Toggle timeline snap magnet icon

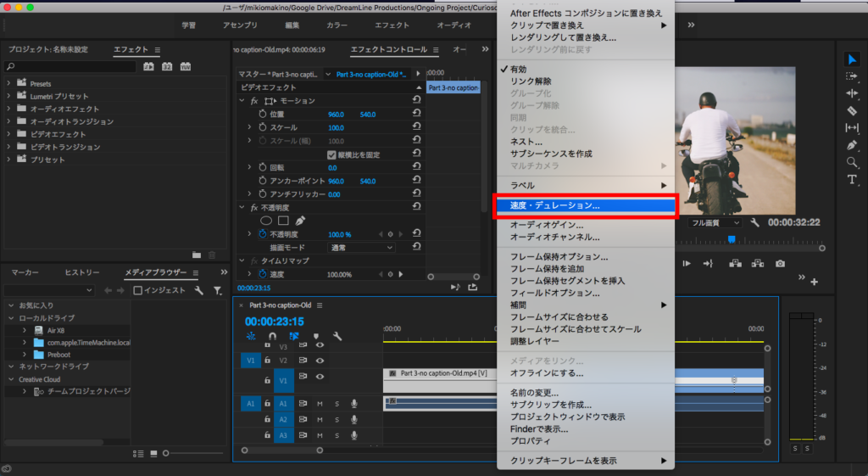[272, 336]
